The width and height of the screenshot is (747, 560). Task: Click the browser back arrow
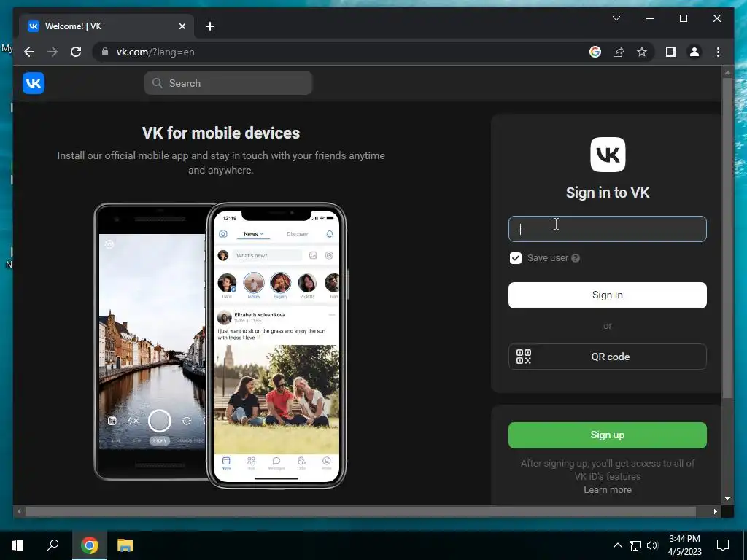point(29,52)
